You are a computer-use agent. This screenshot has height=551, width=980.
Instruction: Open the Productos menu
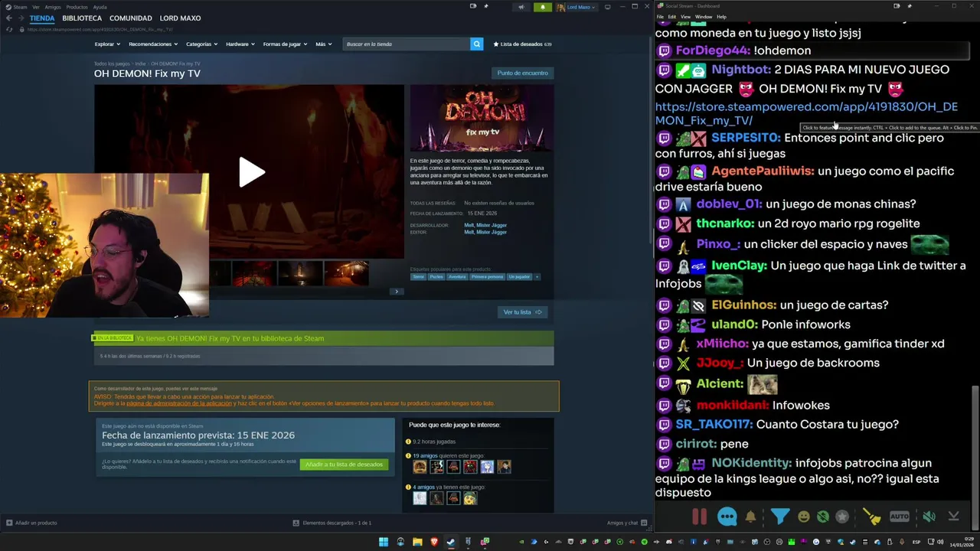point(77,7)
